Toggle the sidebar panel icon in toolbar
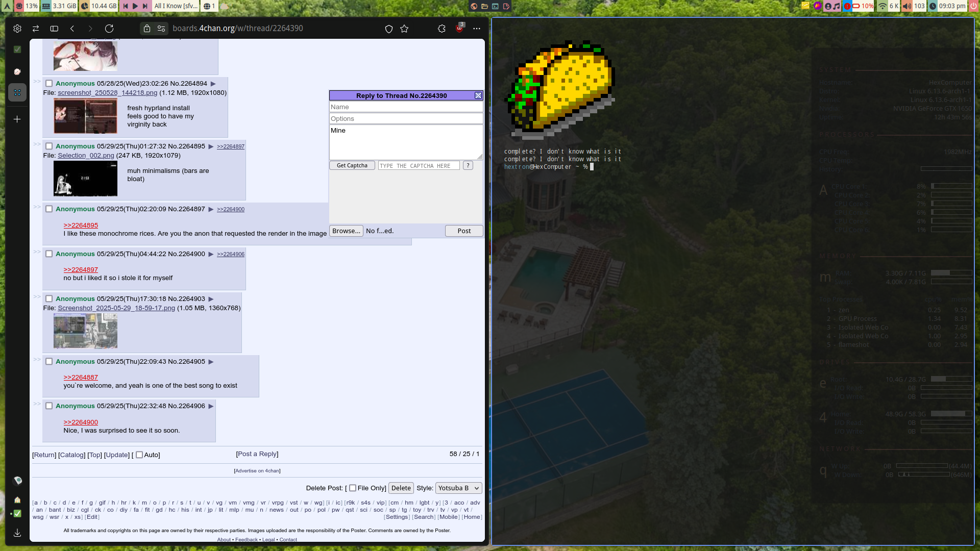This screenshot has height=551, width=980. pos(54,29)
